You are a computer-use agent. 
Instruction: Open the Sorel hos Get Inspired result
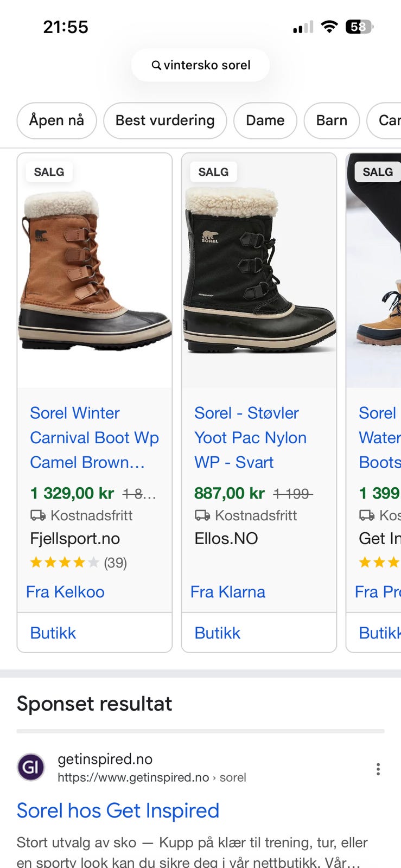118,810
